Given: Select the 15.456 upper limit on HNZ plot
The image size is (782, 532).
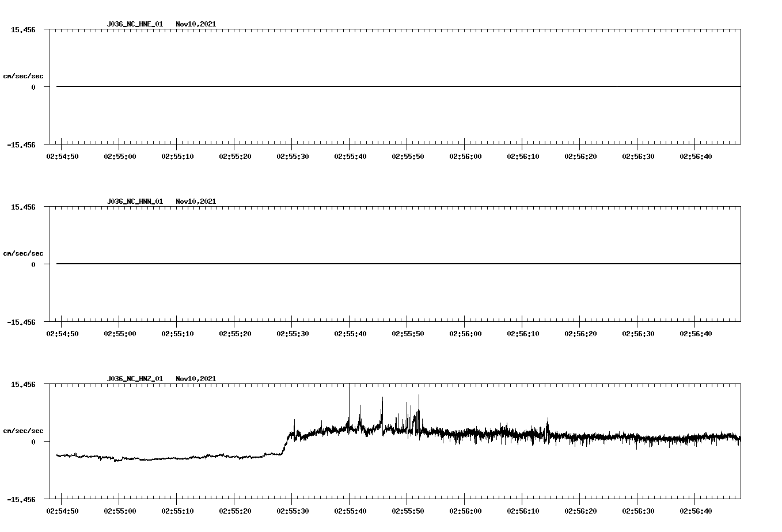Looking at the screenshot, I should point(23,384).
